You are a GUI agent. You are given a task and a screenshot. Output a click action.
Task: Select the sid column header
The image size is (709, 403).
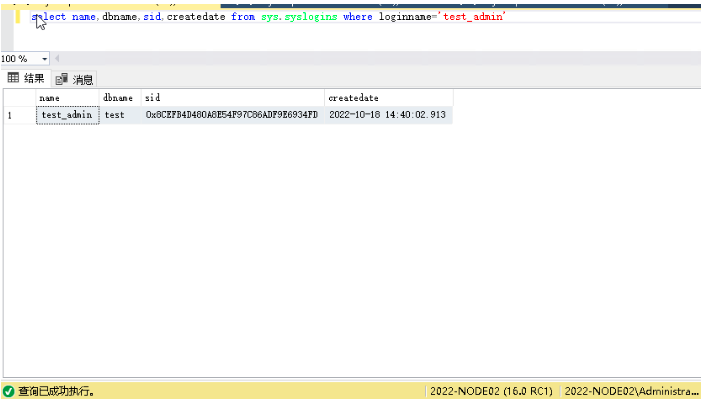coord(232,98)
